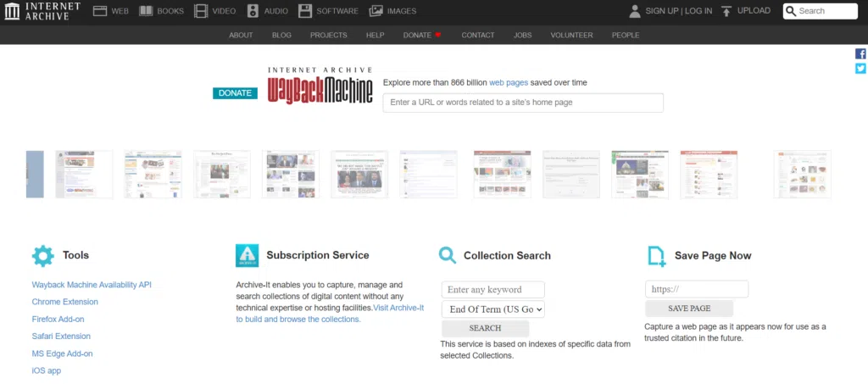The height and width of the screenshot is (384, 868).
Task: Share via the Twitter icon
Action: tap(860, 68)
